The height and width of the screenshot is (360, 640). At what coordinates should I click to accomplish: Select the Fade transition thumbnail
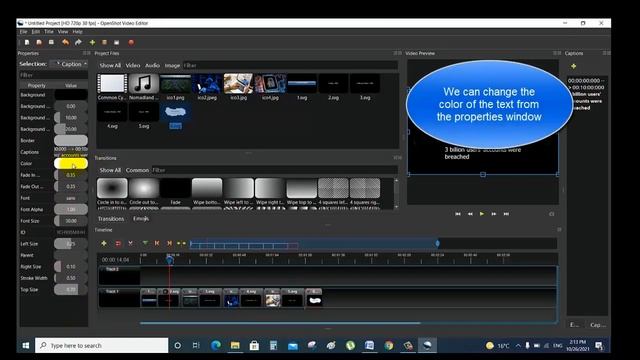pyautogui.click(x=175, y=188)
